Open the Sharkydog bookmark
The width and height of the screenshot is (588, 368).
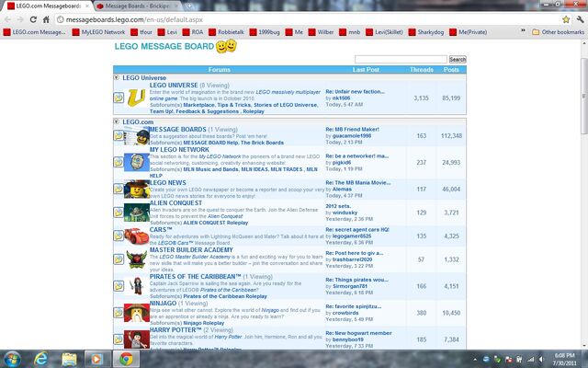(x=426, y=32)
